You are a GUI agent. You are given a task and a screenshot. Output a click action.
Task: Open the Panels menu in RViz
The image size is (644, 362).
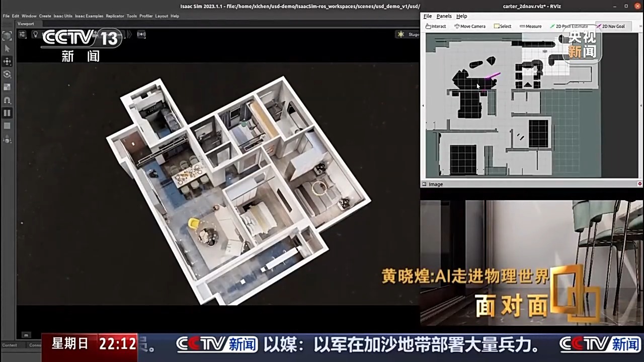point(444,16)
